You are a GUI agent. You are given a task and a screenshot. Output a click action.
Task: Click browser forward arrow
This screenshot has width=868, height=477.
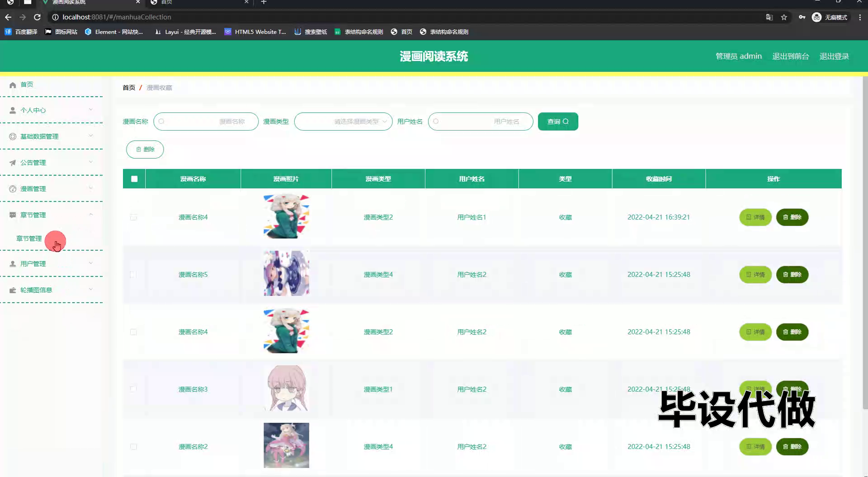click(x=23, y=17)
